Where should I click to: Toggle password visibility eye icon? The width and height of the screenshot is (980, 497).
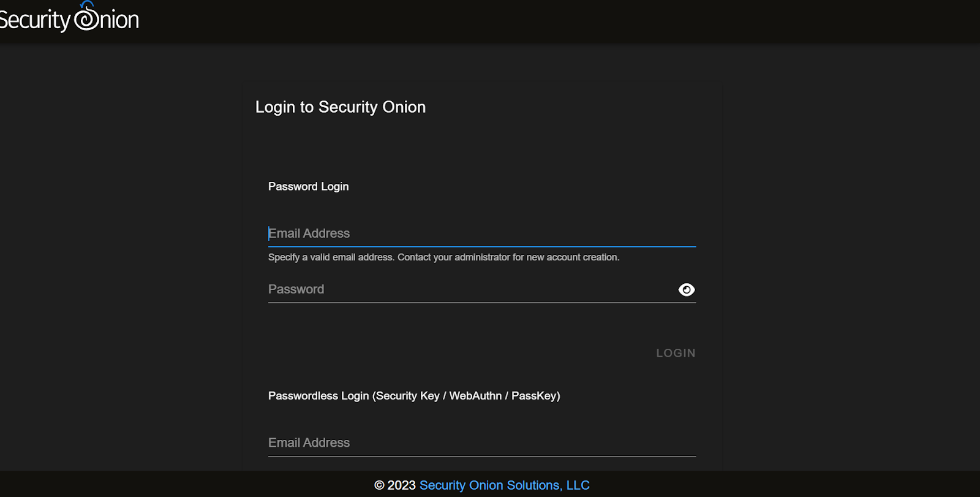coord(687,290)
